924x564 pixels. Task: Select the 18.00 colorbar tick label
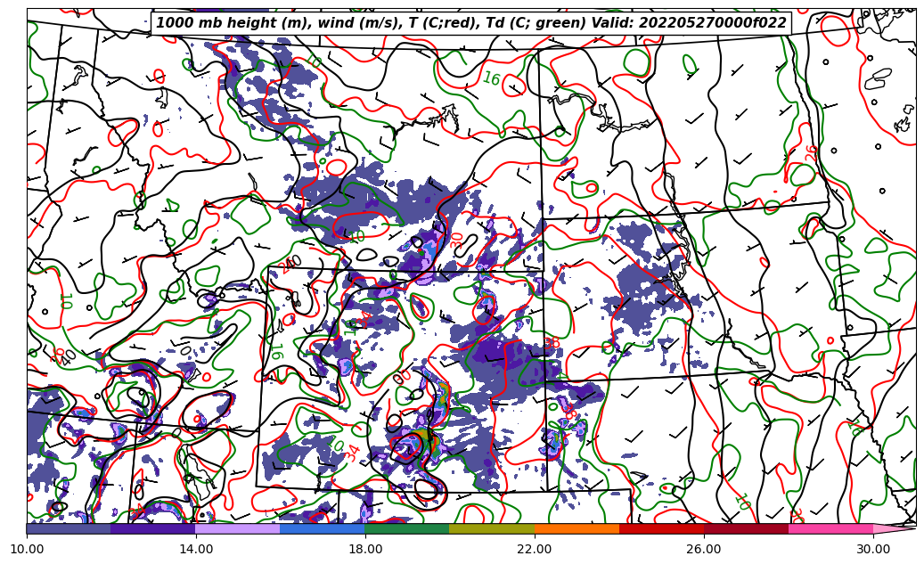[x=364, y=549]
